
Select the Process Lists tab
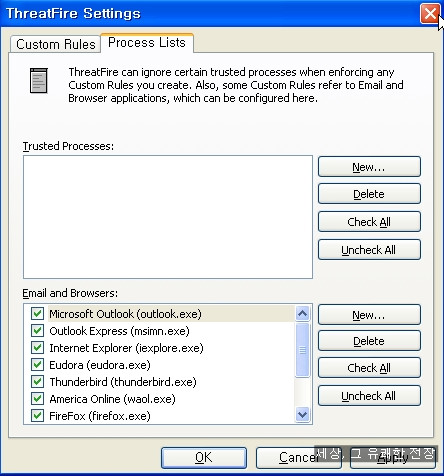[147, 43]
